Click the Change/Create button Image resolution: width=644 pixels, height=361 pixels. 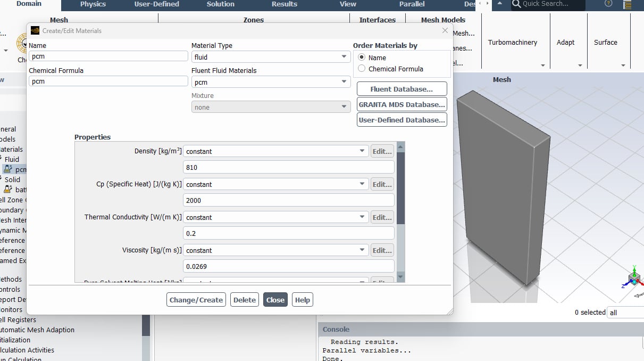pos(196,300)
